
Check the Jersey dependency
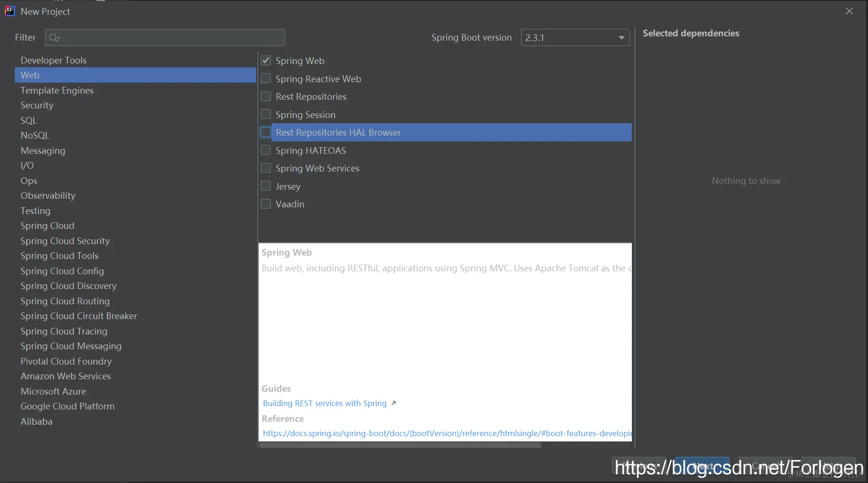pos(266,186)
